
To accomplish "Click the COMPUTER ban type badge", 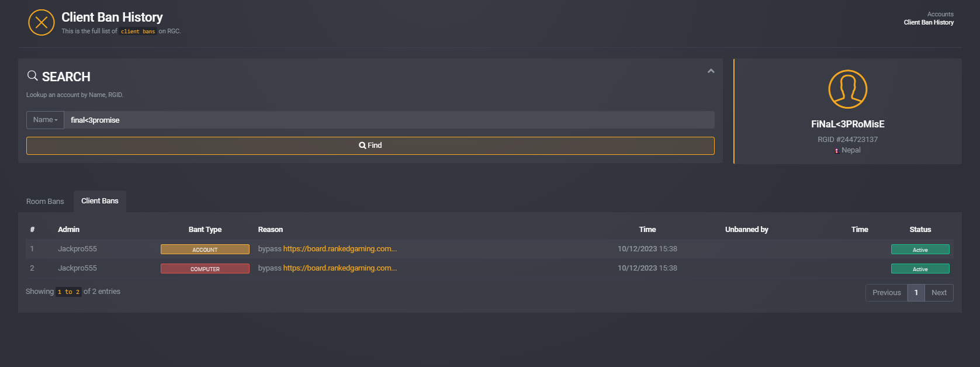I will point(205,269).
